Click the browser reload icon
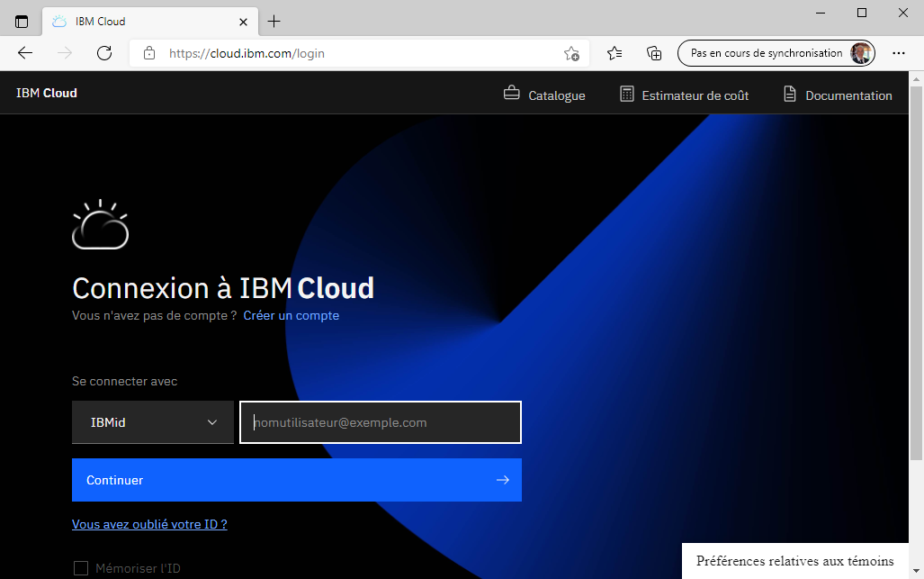The width and height of the screenshot is (924, 579). tap(104, 53)
